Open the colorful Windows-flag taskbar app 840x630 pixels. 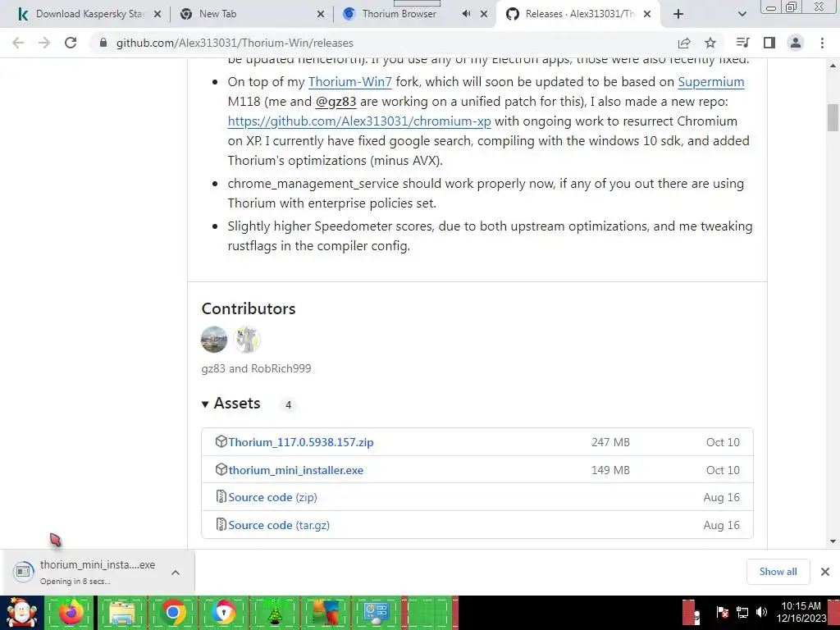326,612
